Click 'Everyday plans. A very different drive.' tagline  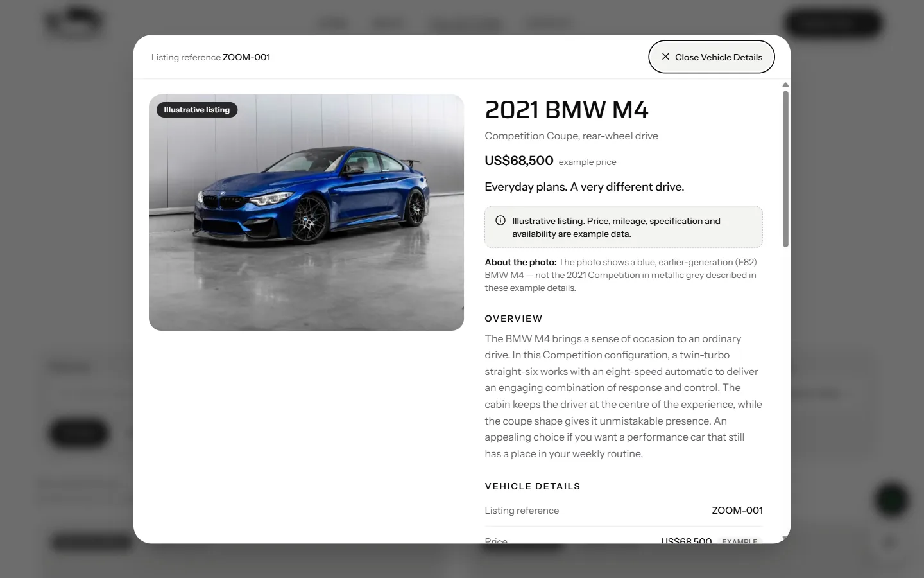click(x=584, y=187)
